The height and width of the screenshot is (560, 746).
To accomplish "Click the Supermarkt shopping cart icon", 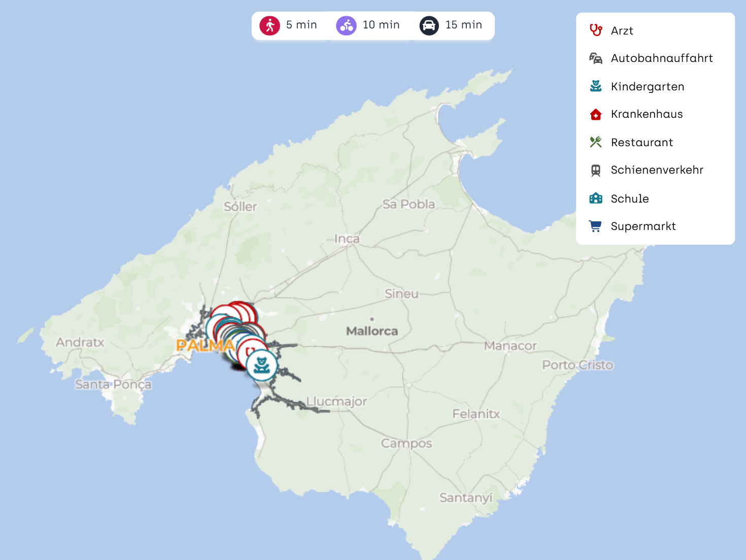I will [x=596, y=226].
